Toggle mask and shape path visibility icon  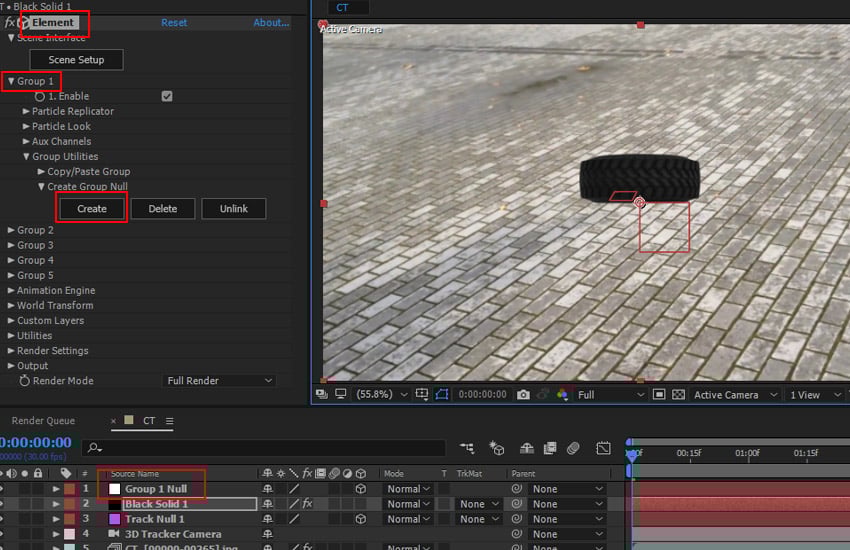click(x=442, y=395)
